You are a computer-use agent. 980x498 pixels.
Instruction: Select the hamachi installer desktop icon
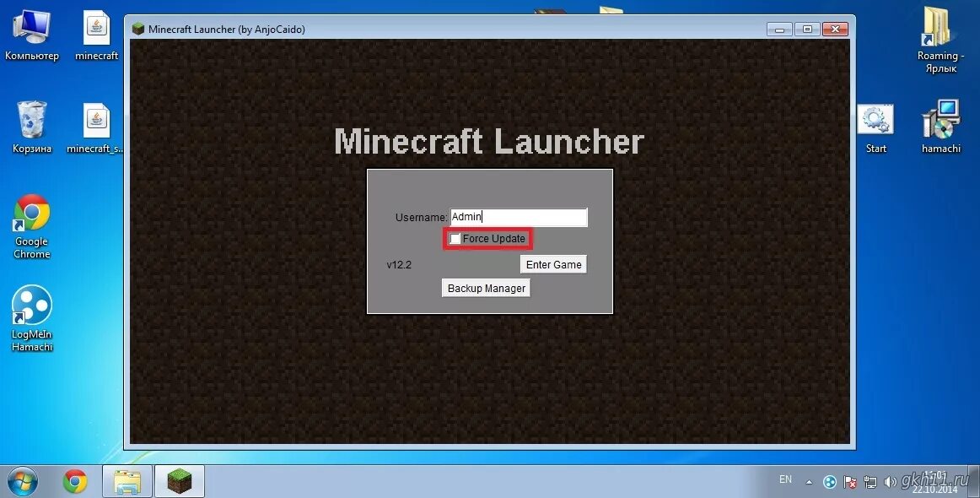[940, 127]
